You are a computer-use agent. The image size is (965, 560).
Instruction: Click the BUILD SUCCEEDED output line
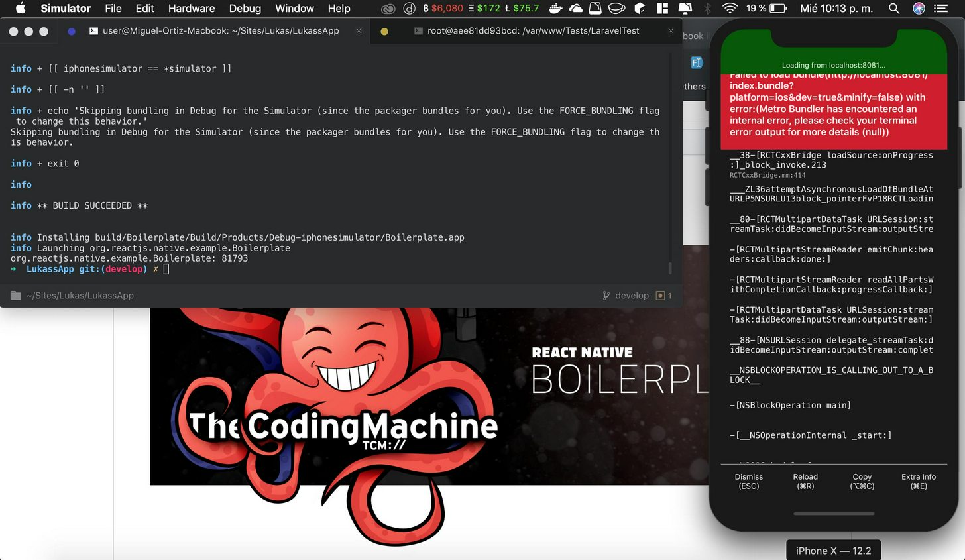pyautogui.click(x=80, y=205)
